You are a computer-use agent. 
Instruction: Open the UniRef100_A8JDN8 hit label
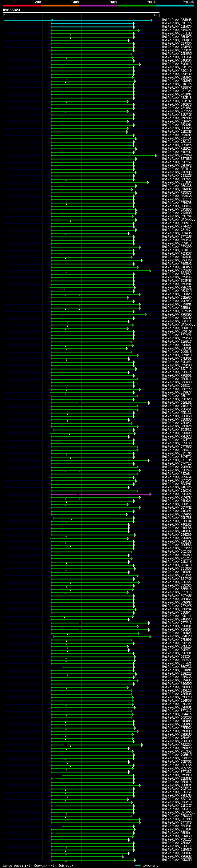click(x=177, y=20)
